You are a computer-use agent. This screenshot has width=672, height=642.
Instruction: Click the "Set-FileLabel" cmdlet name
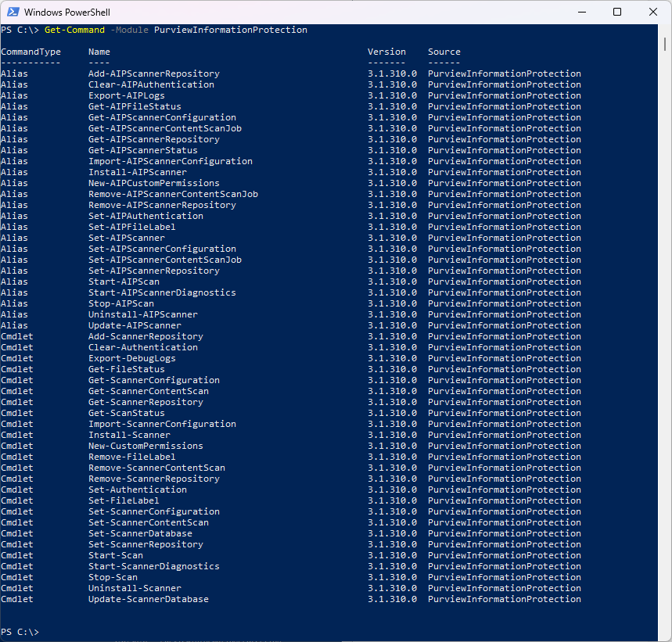(x=124, y=500)
